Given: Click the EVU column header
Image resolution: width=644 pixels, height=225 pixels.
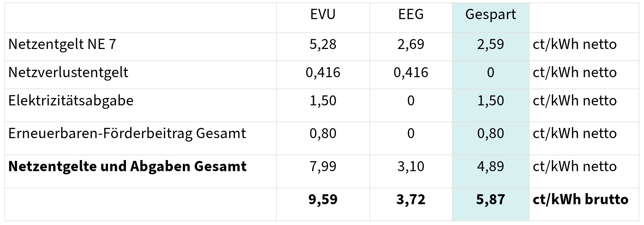Looking at the screenshot, I should pos(323,15).
